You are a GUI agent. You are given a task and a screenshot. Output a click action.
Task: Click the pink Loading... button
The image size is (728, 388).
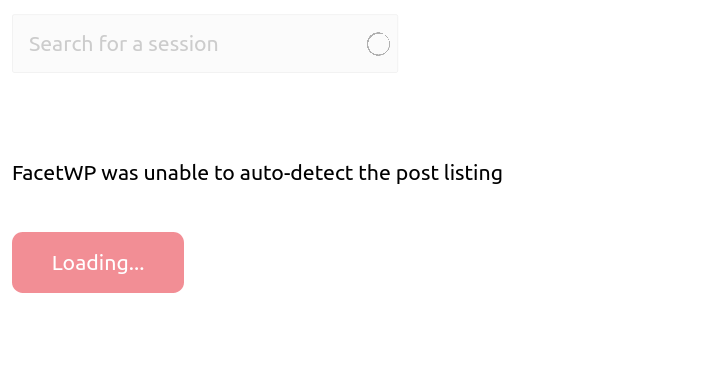tap(98, 263)
